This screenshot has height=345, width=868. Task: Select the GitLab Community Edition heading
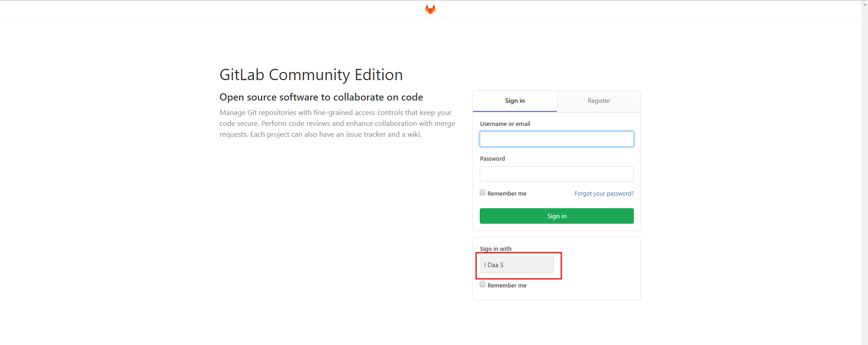click(311, 75)
